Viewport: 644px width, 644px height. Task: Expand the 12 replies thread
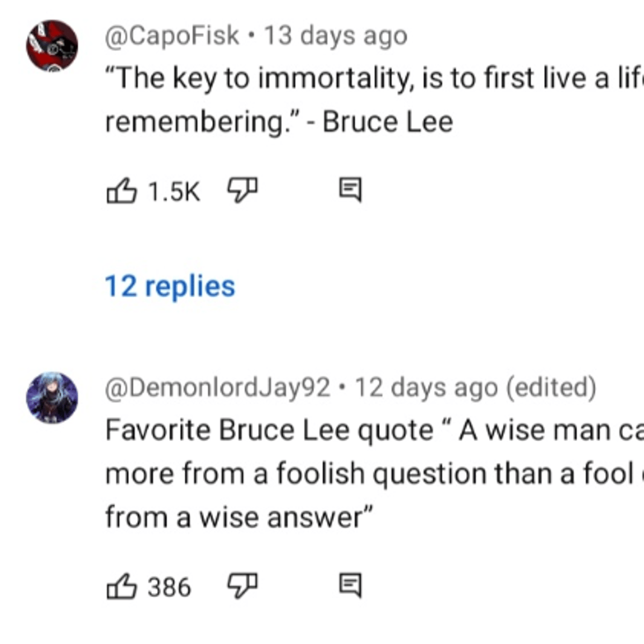170,286
